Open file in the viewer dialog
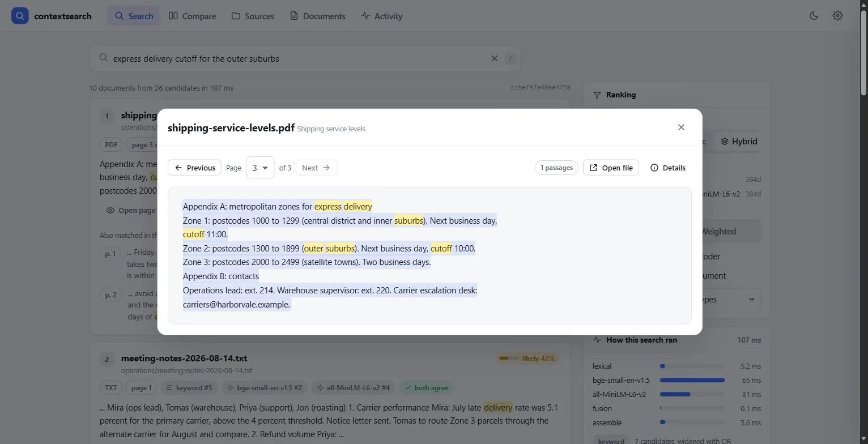Image resolution: width=868 pixels, height=444 pixels. 611,168
